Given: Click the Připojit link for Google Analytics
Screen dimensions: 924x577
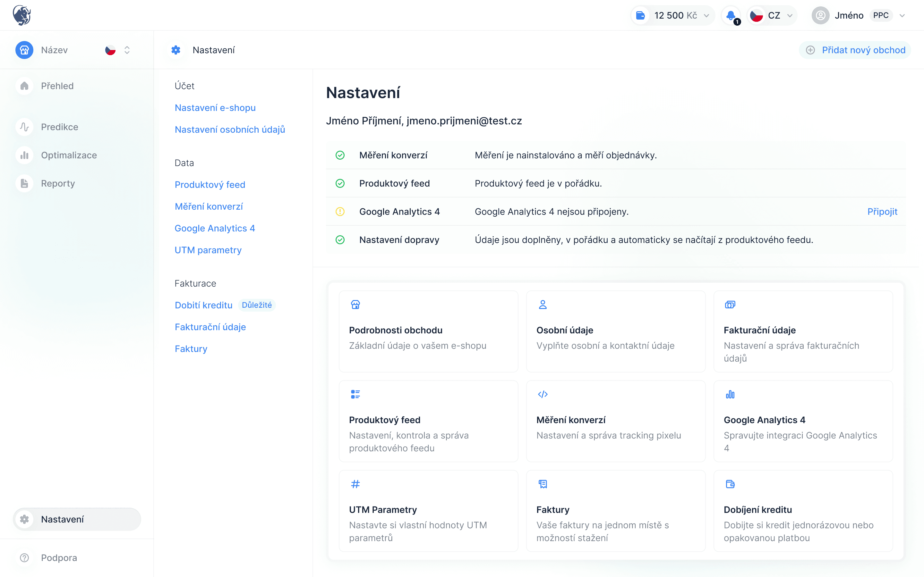Looking at the screenshot, I should [882, 212].
